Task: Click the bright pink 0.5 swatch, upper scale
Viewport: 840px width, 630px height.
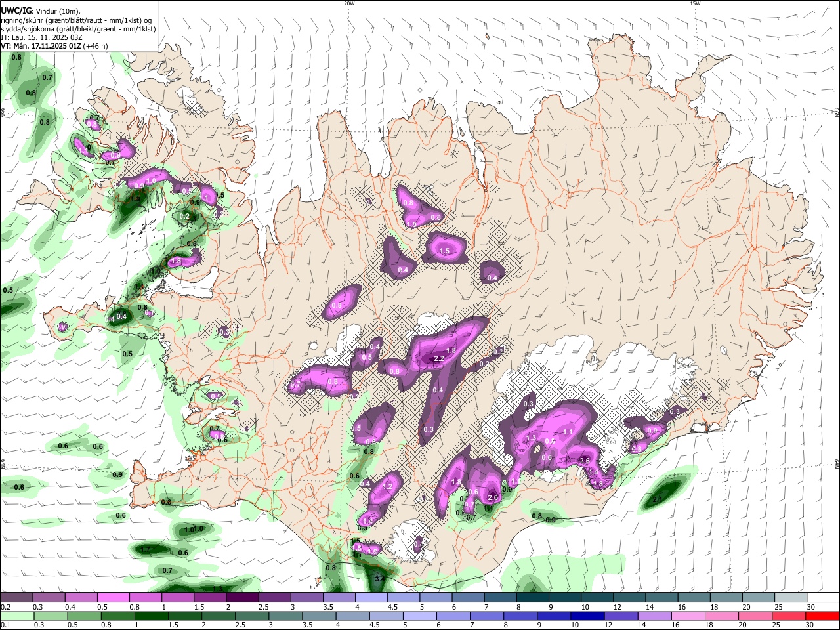Action: point(113,597)
